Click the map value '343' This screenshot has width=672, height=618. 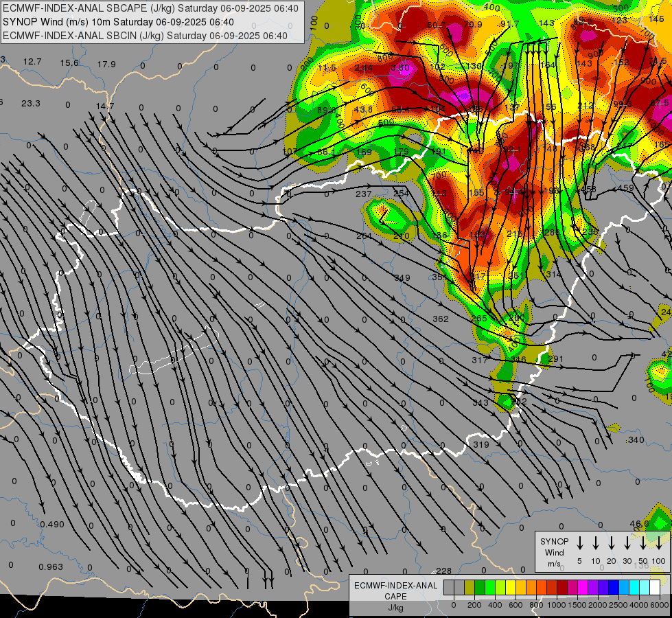pos(480,402)
